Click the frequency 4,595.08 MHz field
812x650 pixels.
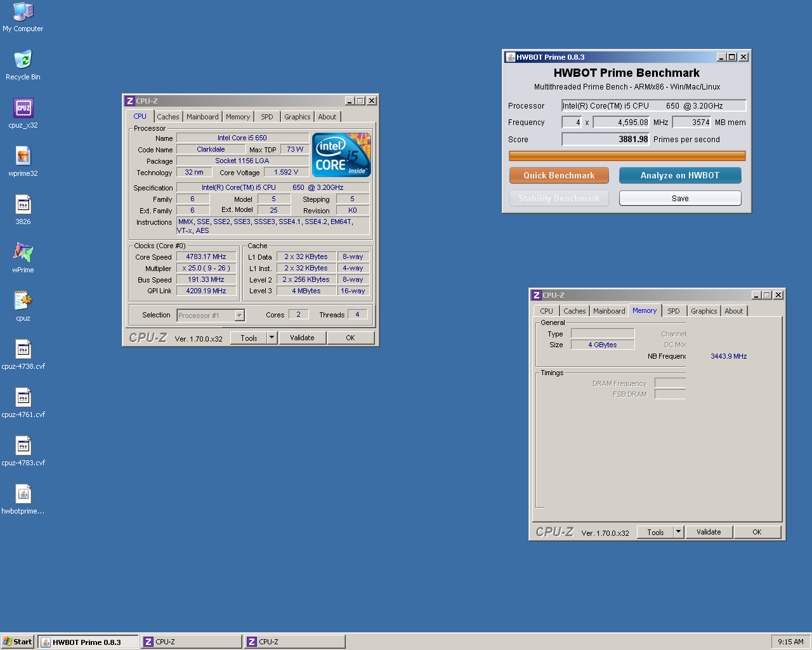621,123
